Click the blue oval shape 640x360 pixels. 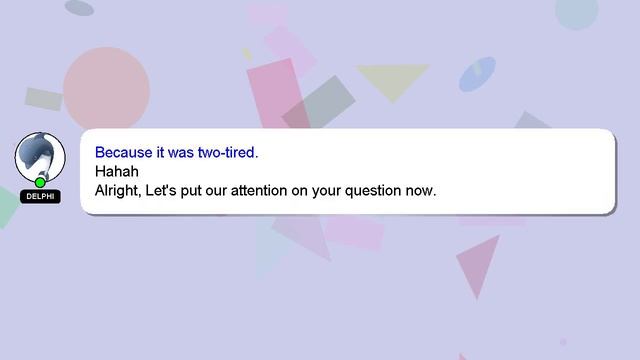click(477, 74)
